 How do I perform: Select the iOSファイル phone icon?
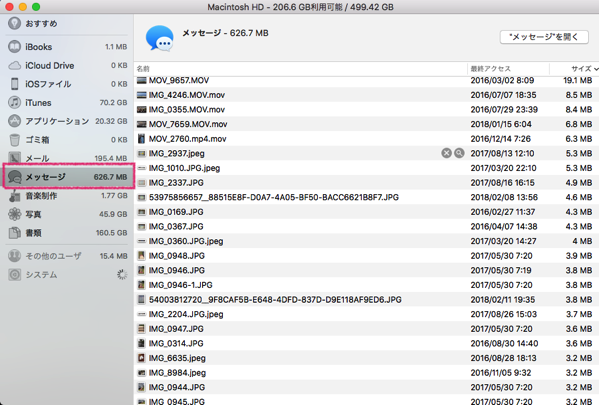coord(15,84)
